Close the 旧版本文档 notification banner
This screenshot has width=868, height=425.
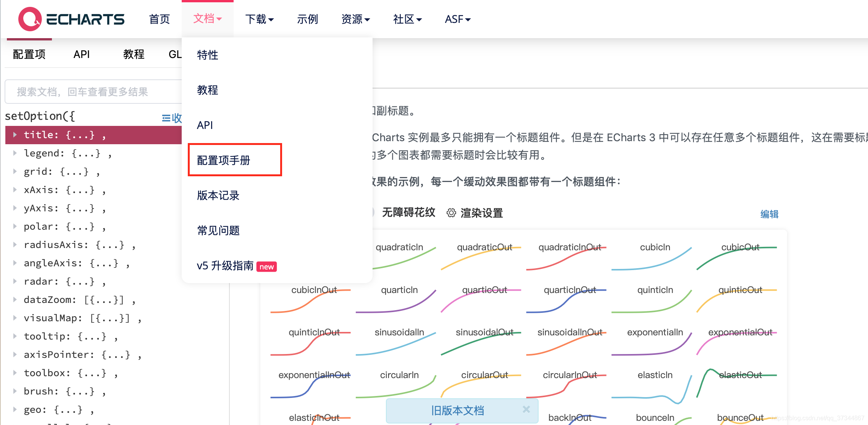point(526,410)
